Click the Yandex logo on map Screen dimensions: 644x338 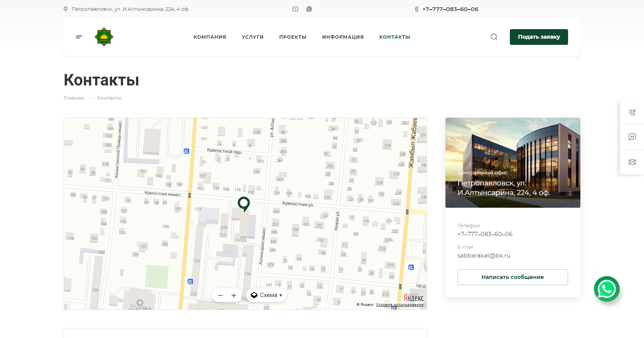tap(414, 298)
